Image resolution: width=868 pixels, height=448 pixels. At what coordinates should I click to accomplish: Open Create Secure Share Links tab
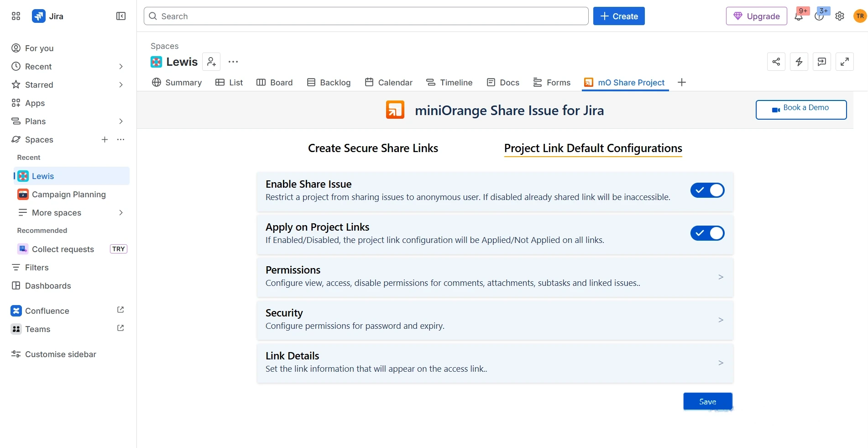tap(373, 148)
